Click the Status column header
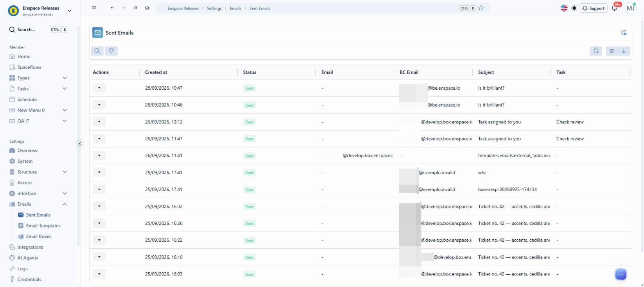644x287 pixels. pyautogui.click(x=249, y=72)
